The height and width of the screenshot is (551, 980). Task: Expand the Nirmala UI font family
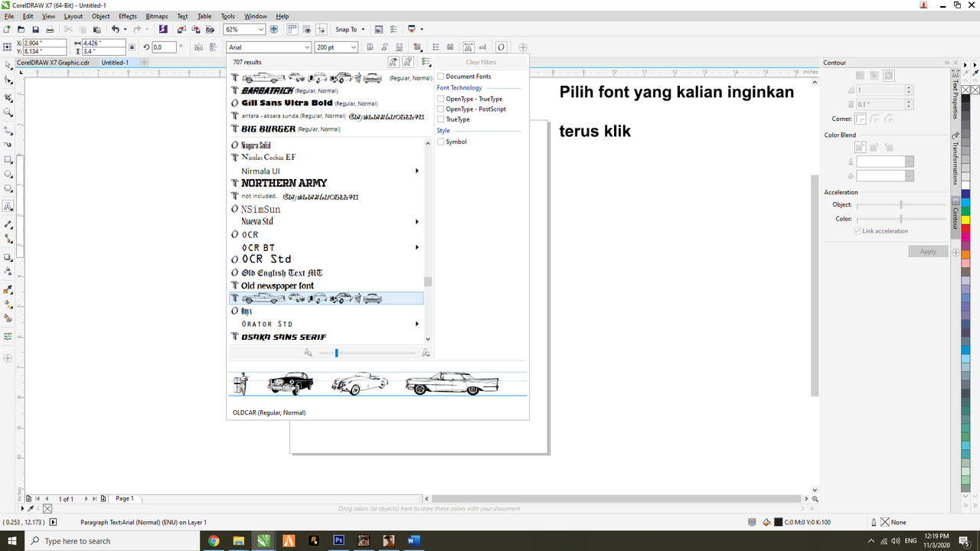point(417,171)
